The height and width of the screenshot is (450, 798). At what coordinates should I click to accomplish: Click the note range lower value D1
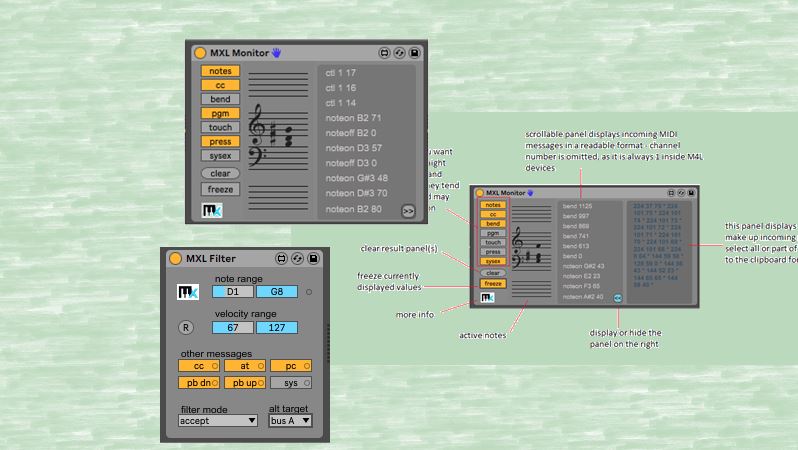(232, 292)
